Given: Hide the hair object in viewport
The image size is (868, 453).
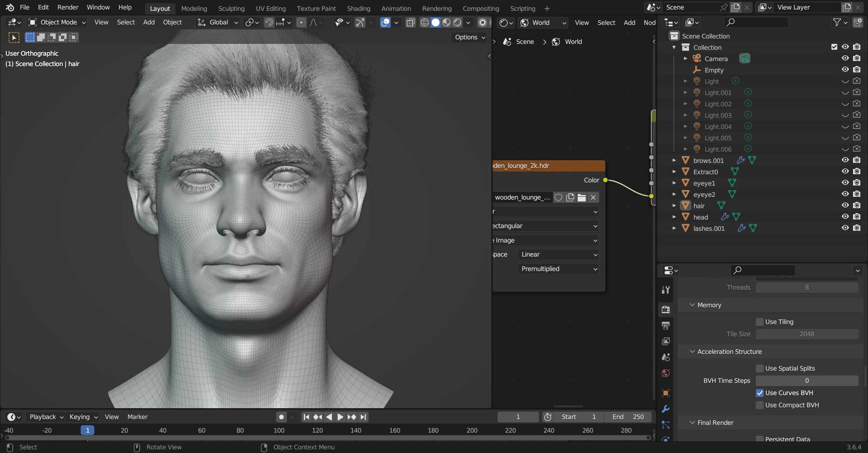Looking at the screenshot, I should point(845,205).
